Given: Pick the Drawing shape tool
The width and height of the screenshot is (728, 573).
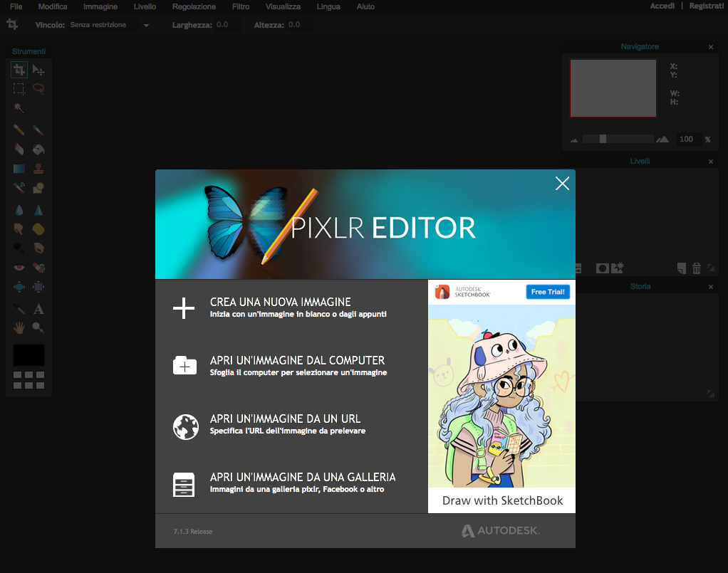Looking at the screenshot, I should click(38, 187).
